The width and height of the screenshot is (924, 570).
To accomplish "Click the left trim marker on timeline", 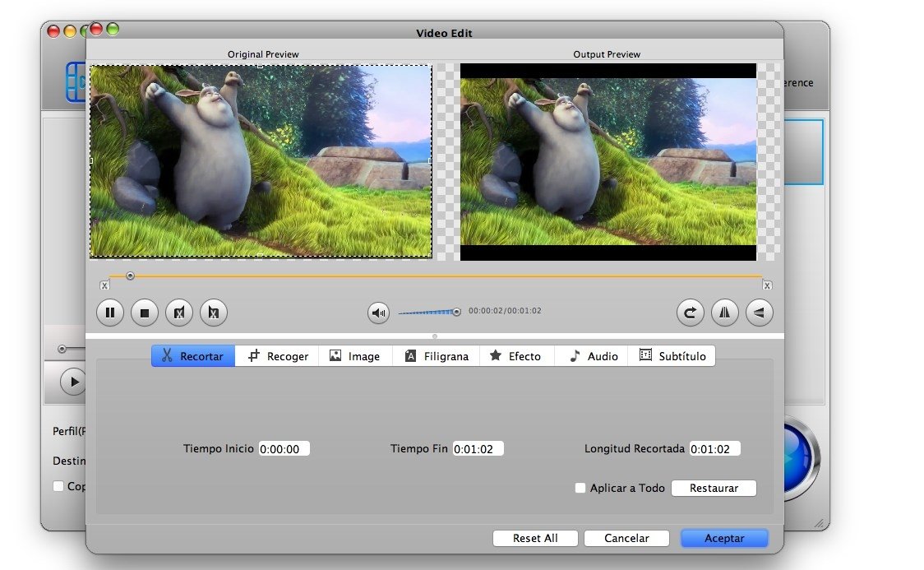I will [104, 285].
